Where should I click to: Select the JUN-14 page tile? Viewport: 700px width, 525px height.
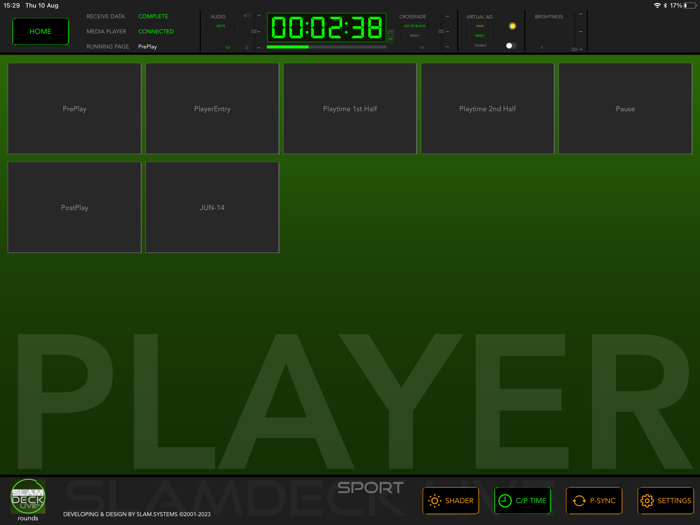(x=212, y=207)
